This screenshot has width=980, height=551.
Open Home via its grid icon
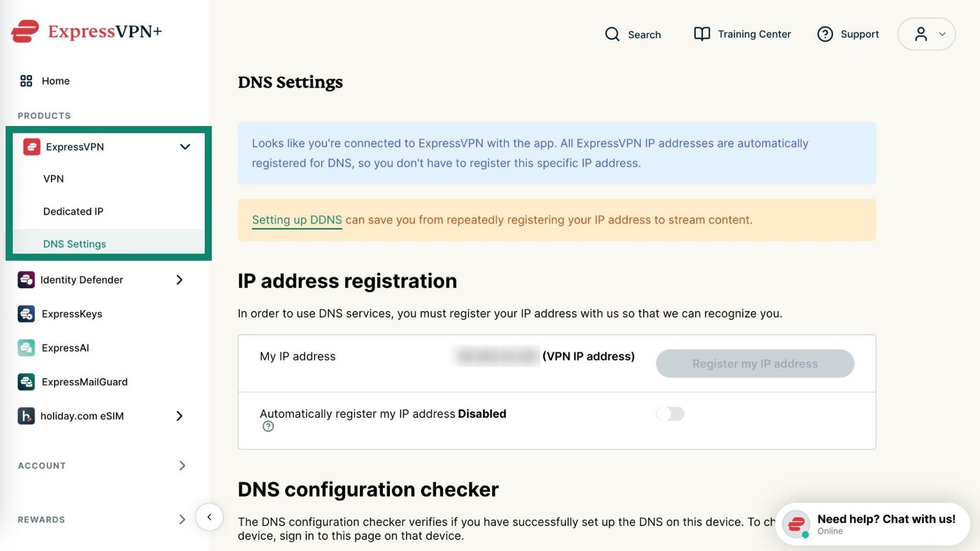(26, 81)
